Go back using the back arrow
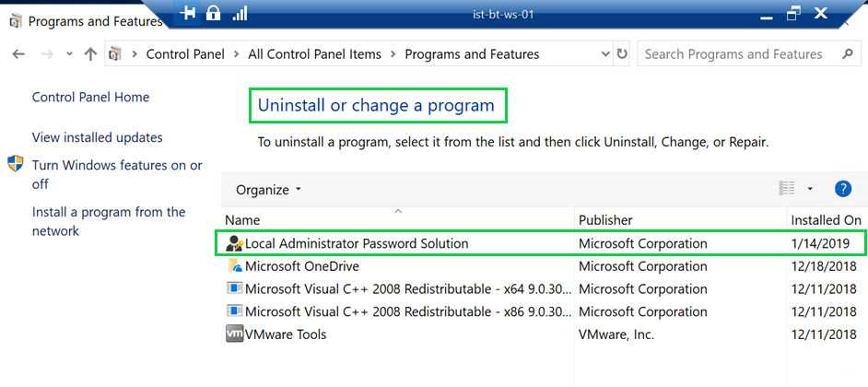This screenshot has height=387, width=868. (18, 54)
